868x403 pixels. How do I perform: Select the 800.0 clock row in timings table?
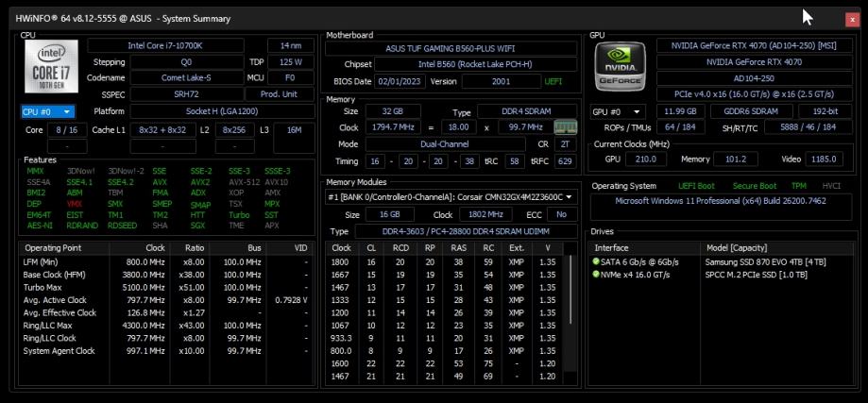click(445, 351)
